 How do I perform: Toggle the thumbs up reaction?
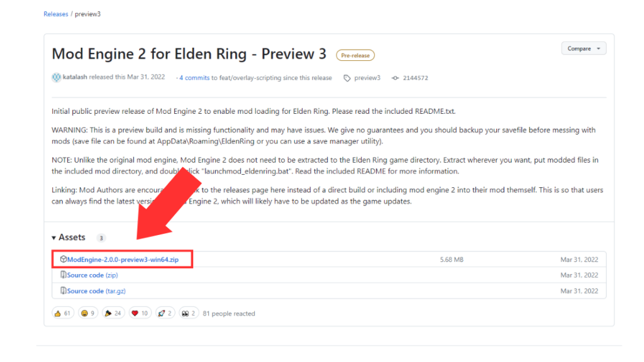click(63, 313)
